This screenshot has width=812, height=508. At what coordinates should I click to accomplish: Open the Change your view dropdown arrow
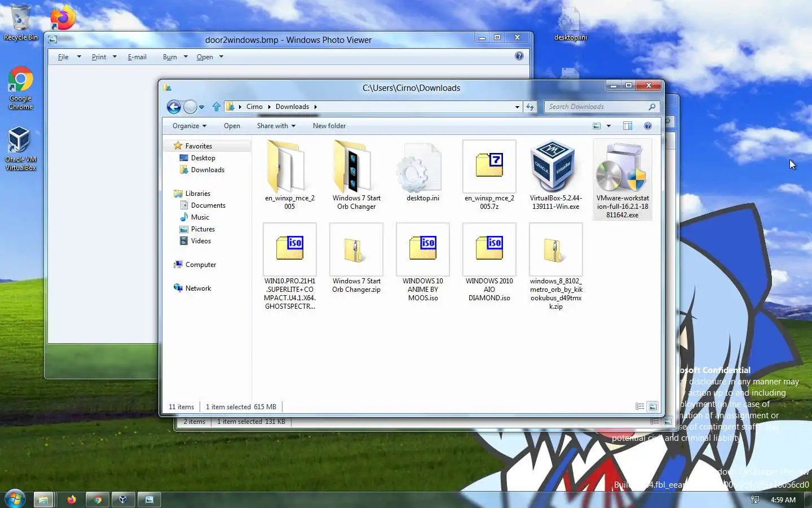(x=608, y=126)
